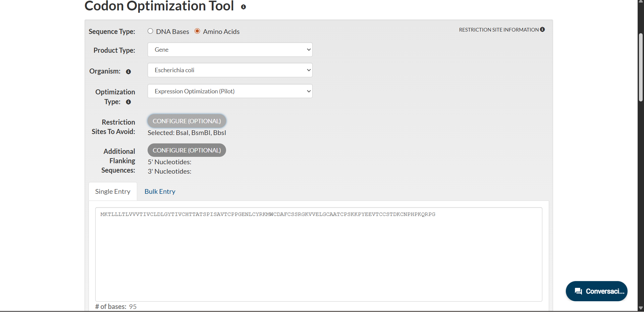Screen dimensions: 644x312
Task: Click the DNA Bases label text
Action: coord(172,32)
